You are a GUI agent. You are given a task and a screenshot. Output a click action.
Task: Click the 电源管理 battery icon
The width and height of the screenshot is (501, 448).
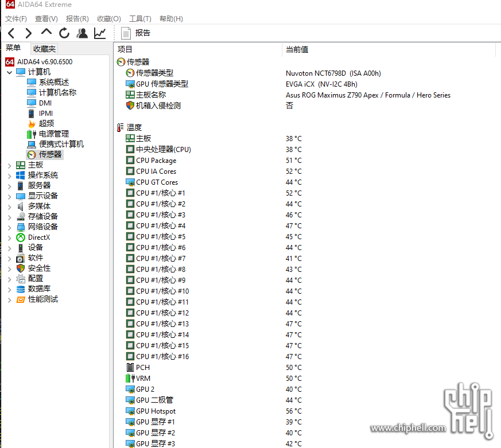[x=32, y=134]
